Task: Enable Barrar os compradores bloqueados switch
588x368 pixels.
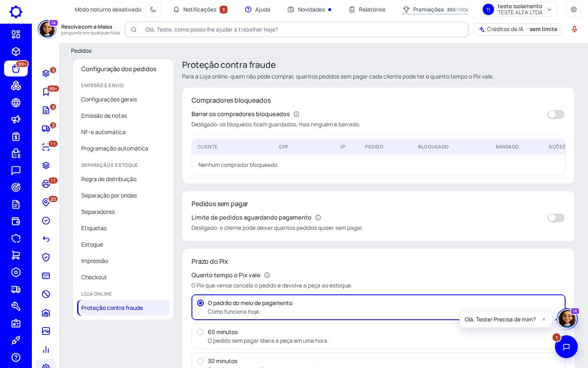Action: pyautogui.click(x=556, y=114)
